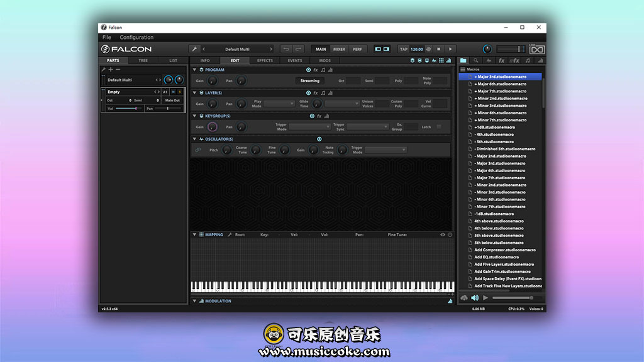Open the Play Mode dropdown
Screen dimensions: 644x362
[x=279, y=104]
